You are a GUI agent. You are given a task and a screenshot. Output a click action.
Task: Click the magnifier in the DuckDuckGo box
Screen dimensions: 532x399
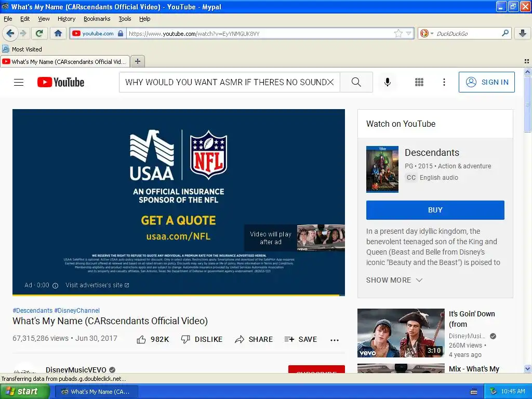[505, 33]
